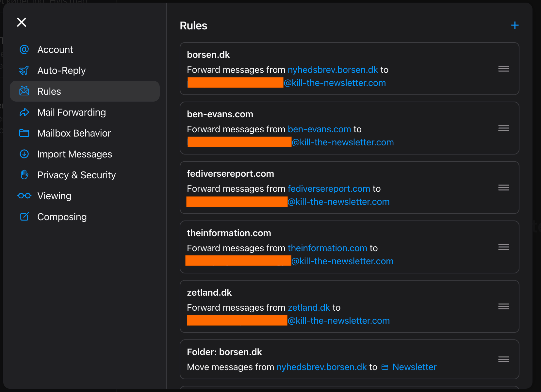Click the Privacy & Security hand icon
The image size is (541, 392).
(24, 175)
